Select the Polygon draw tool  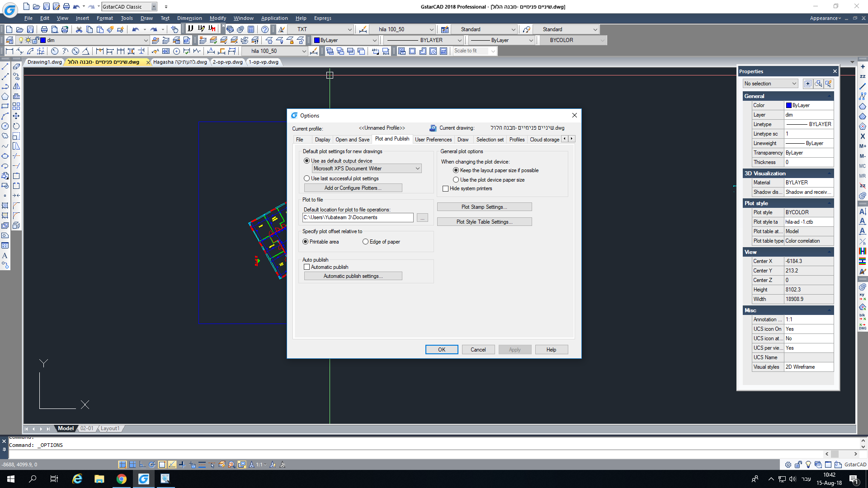(x=5, y=96)
